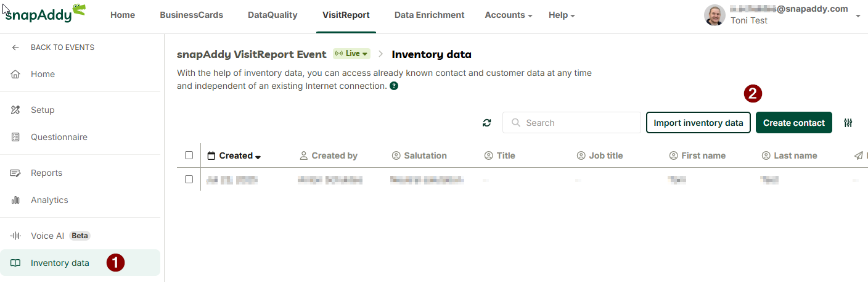Switch to the DataQuality tab
The image size is (868, 282).
[x=272, y=15]
